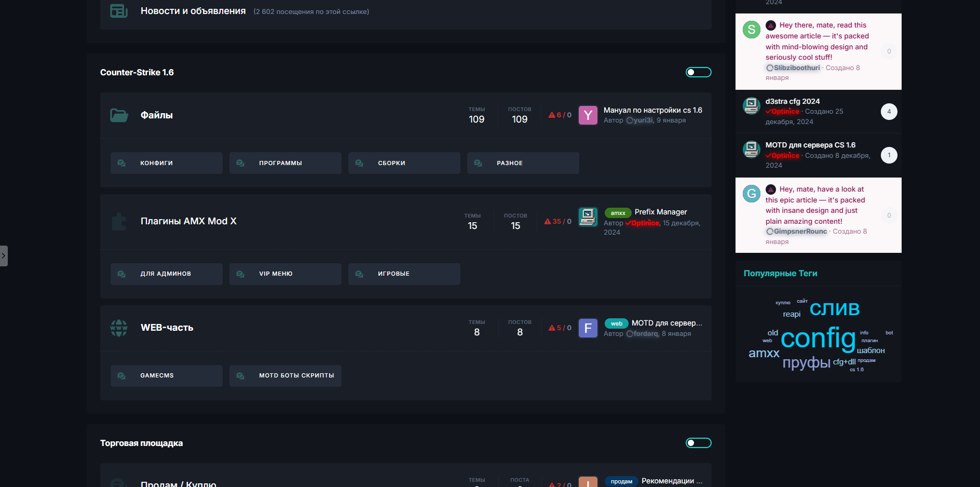Image resolution: width=980 pixels, height=487 pixels.
Task: Expand the left sidebar arrow handle
Action: tap(4, 256)
